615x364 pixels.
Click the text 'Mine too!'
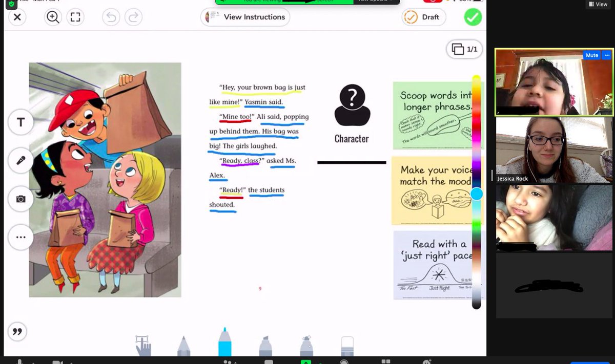(236, 117)
